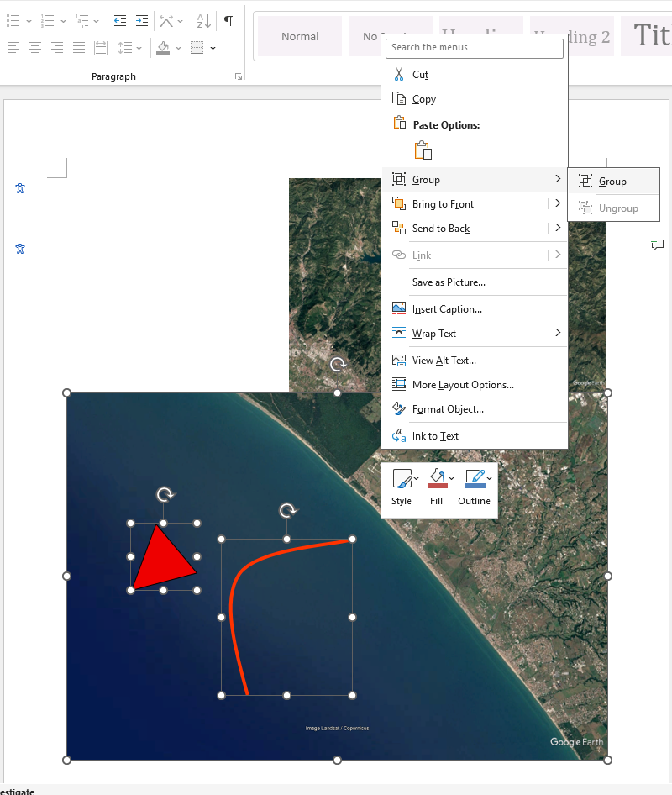Image resolution: width=672 pixels, height=795 pixels.
Task: Apply distributed alignment to the paragraph
Action: click(101, 48)
